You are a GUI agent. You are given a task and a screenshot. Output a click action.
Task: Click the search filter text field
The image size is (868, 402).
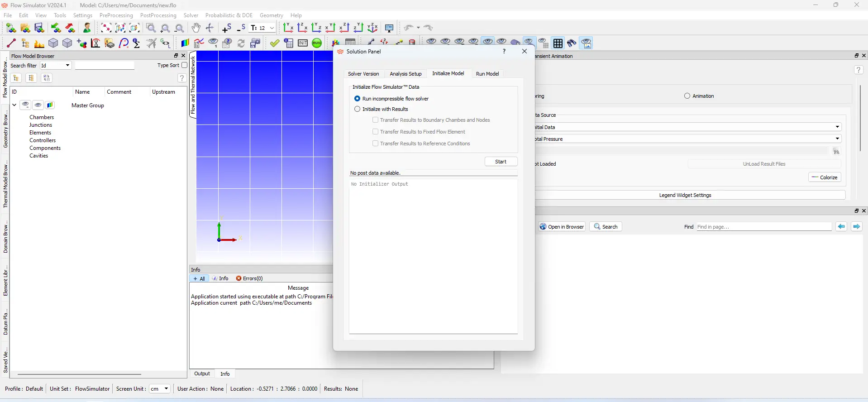105,66
